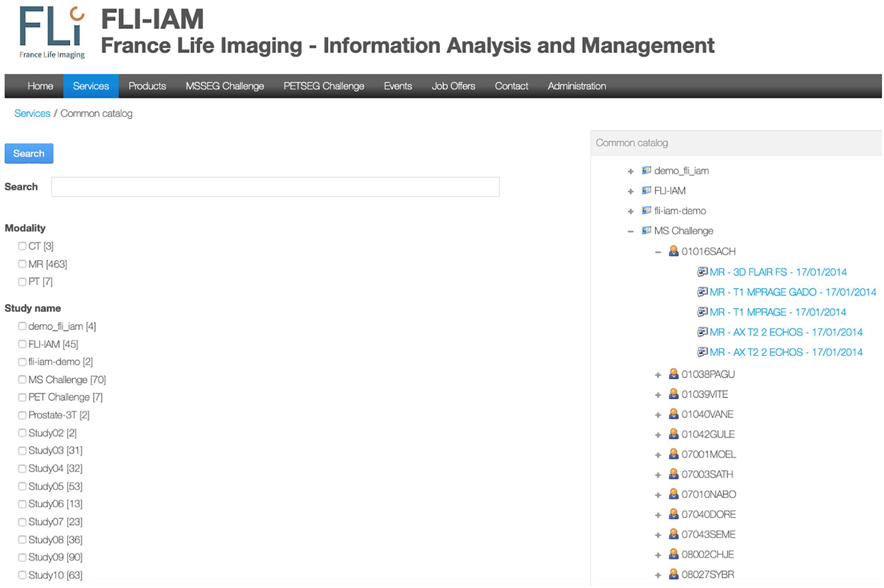884x588 pixels.
Task: Click the 08027SYBR patient icon
Action: [x=674, y=574]
